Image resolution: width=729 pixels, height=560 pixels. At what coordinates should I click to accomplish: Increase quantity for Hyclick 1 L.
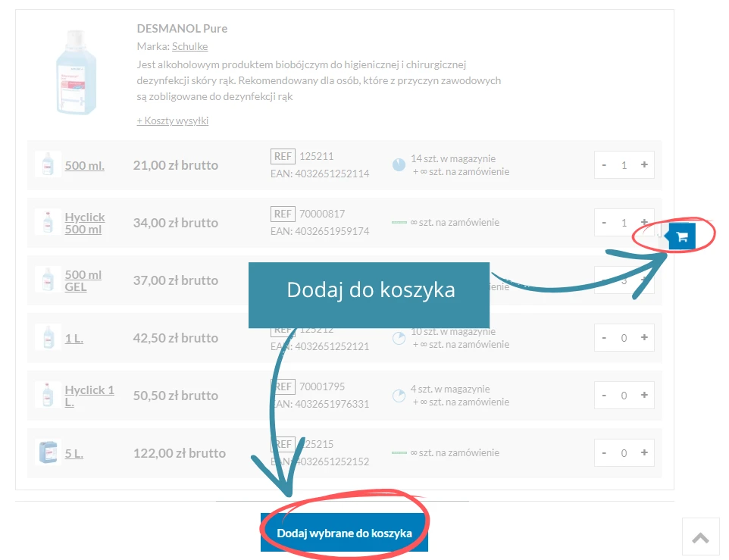(644, 395)
